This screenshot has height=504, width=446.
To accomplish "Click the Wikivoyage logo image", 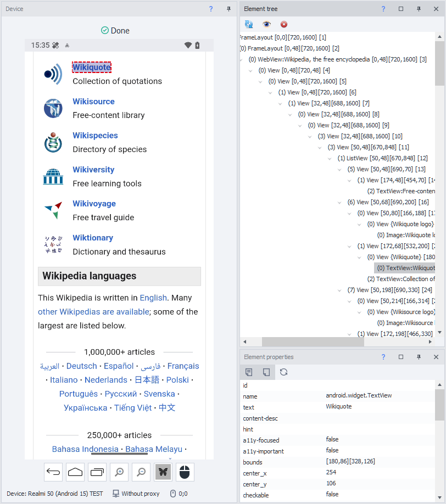I will (x=53, y=210).
